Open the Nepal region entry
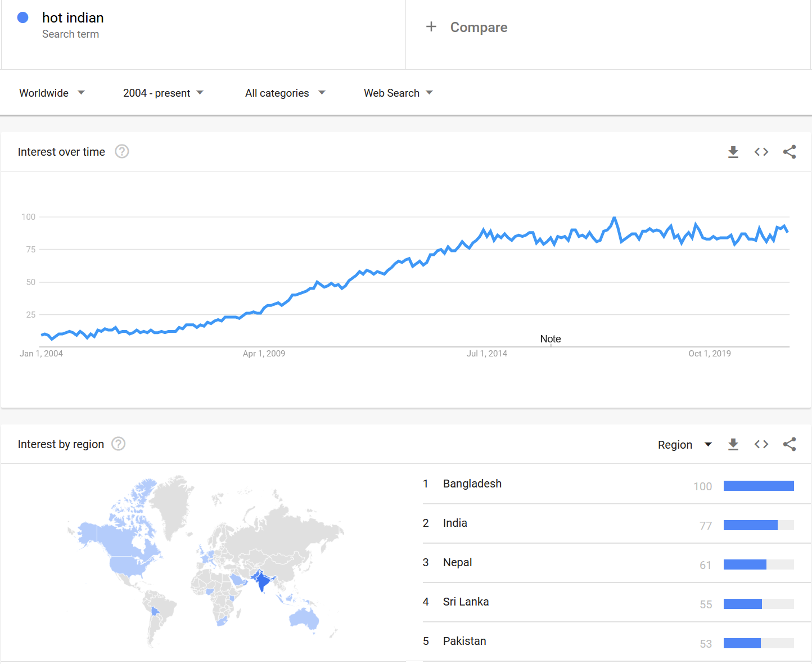 608,563
